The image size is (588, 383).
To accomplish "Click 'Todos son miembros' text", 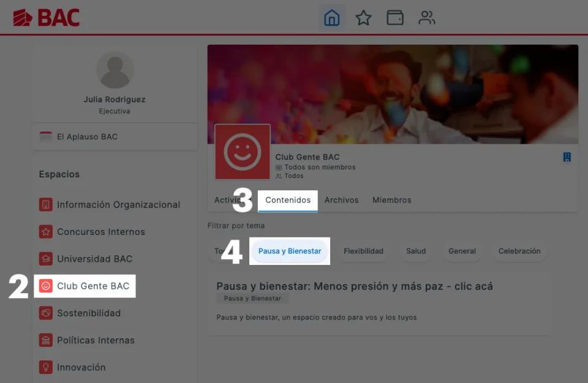I will [x=320, y=167].
